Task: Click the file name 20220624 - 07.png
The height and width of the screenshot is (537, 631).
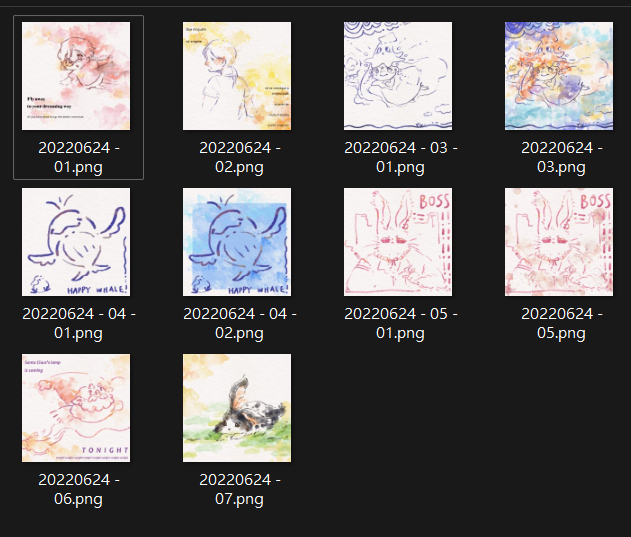Action: coord(240,489)
